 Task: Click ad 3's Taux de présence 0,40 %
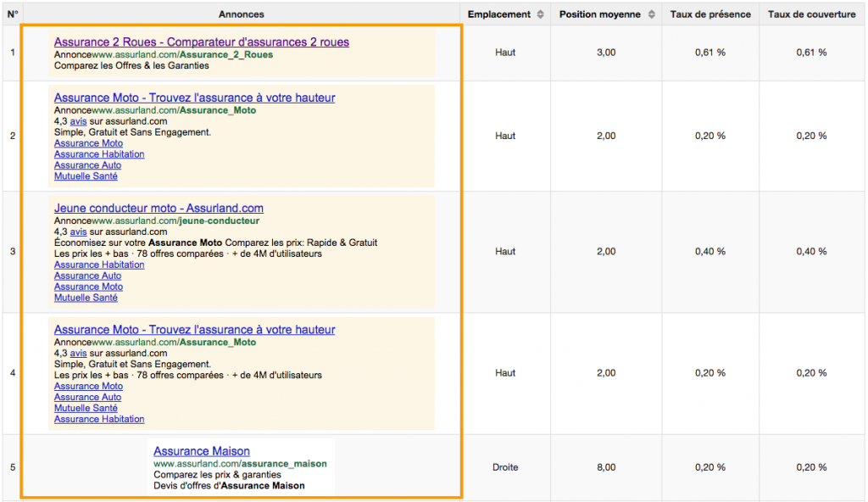point(710,252)
